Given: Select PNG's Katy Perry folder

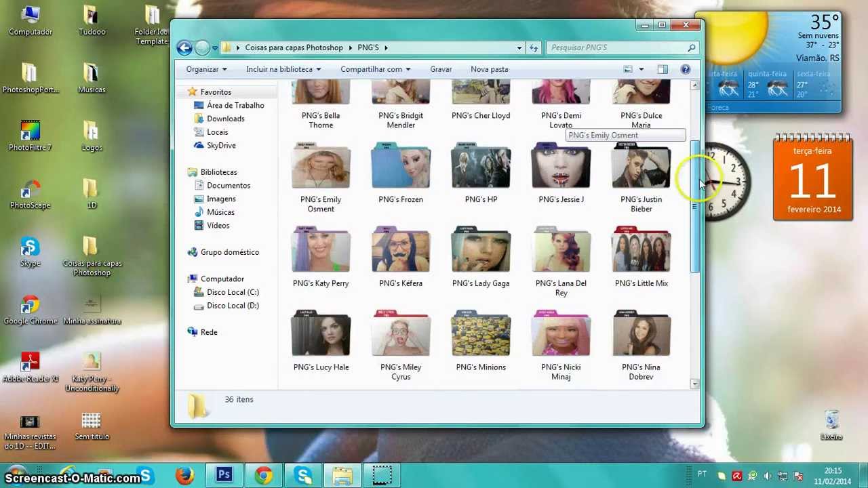Looking at the screenshot, I should coord(321,258).
